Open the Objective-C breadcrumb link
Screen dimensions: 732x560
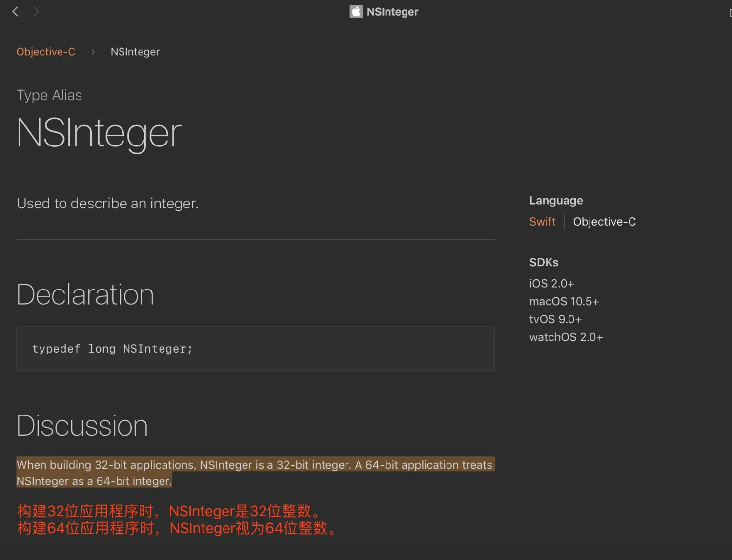[46, 52]
